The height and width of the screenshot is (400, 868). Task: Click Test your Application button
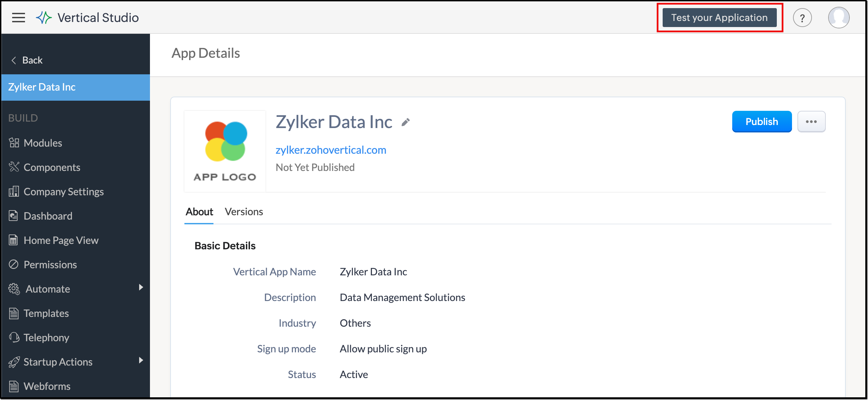719,18
